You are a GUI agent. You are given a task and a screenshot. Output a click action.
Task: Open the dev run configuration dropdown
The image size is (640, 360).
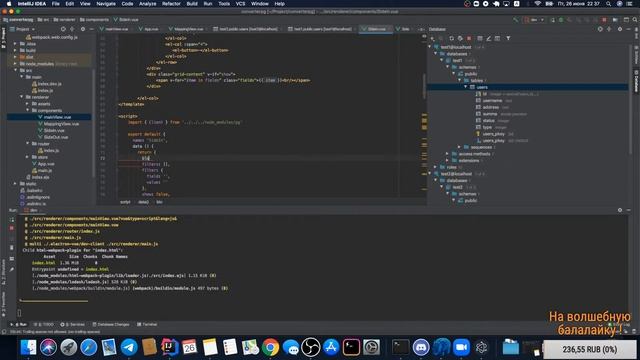(535, 20)
